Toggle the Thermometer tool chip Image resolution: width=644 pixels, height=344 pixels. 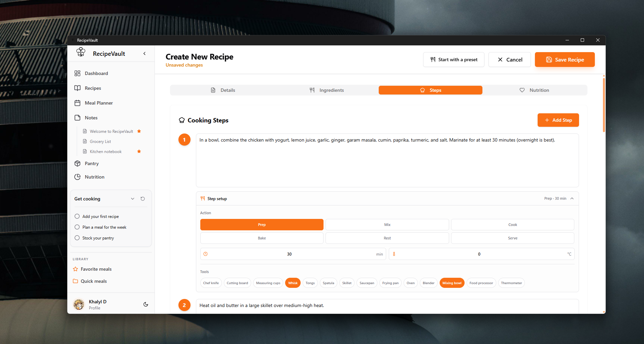click(x=511, y=283)
